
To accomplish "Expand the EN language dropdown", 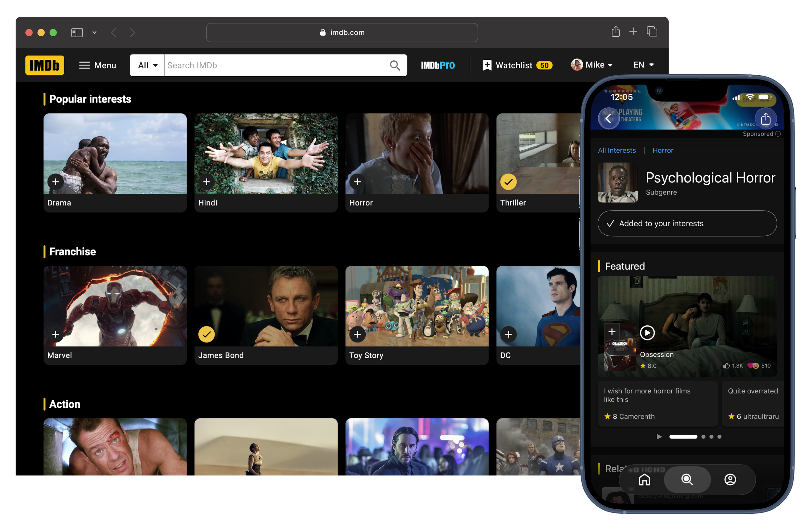I will pos(643,65).
